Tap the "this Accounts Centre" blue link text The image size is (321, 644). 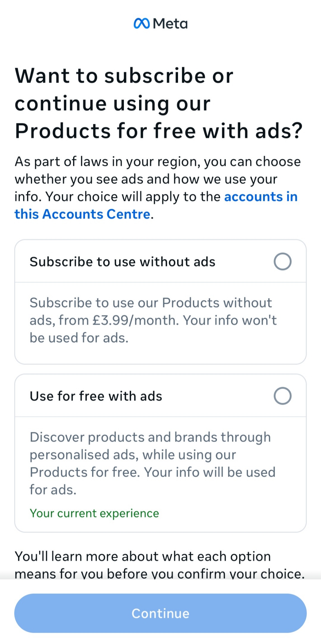[x=82, y=214]
